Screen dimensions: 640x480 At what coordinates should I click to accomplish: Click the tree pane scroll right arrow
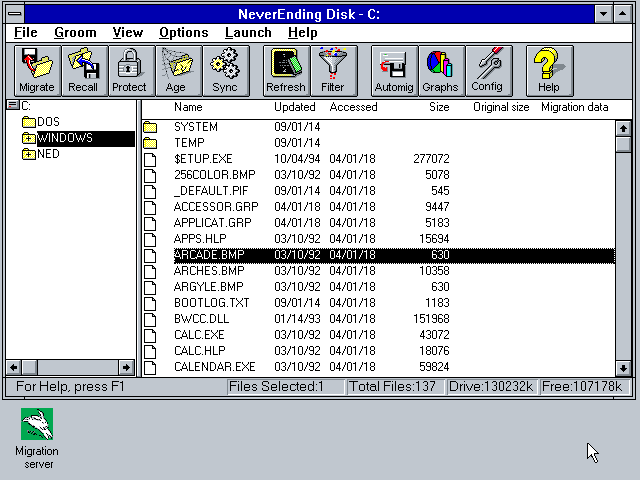[126, 367]
